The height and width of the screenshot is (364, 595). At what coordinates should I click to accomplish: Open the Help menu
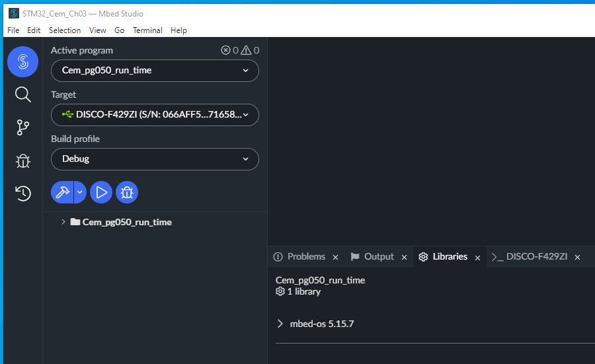[178, 30]
